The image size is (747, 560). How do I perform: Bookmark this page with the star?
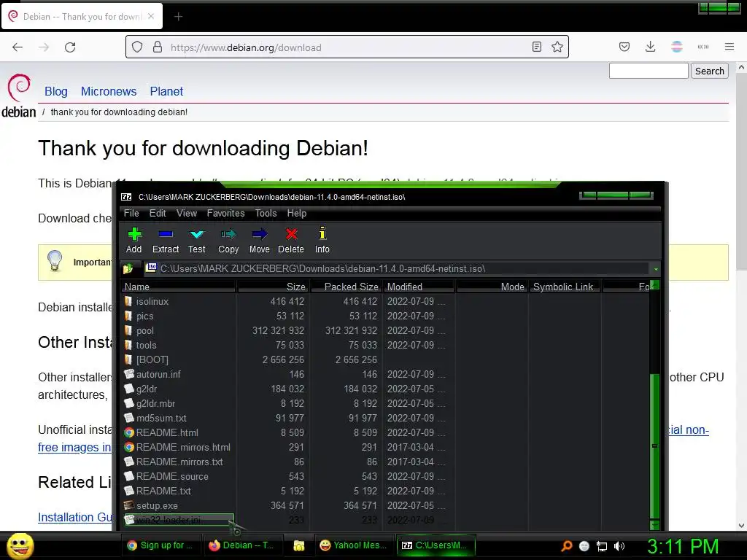pos(557,47)
